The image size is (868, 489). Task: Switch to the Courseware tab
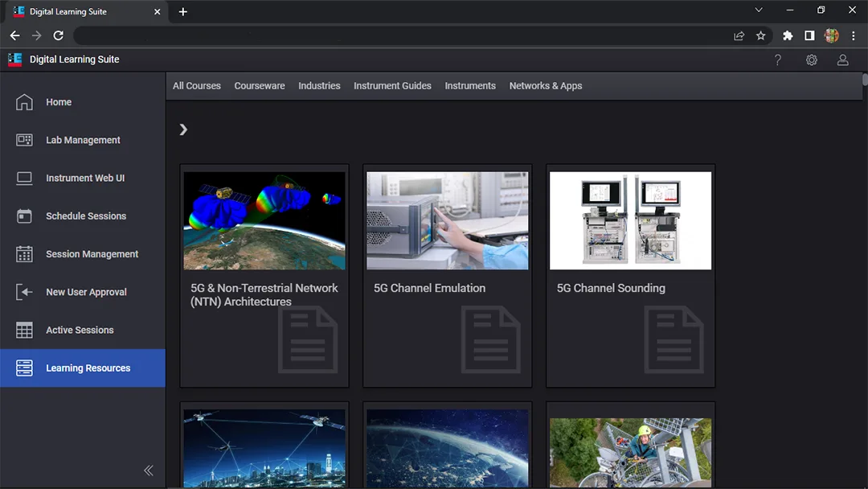click(260, 86)
